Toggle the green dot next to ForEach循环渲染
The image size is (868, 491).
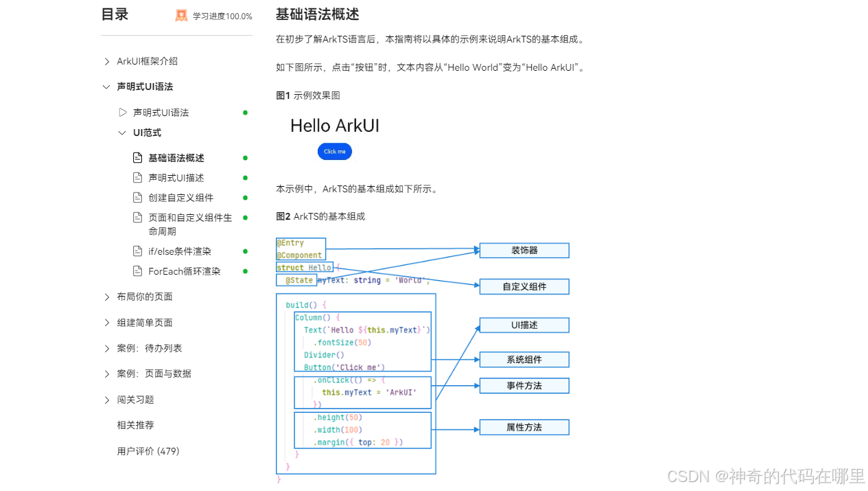pyautogui.click(x=245, y=271)
